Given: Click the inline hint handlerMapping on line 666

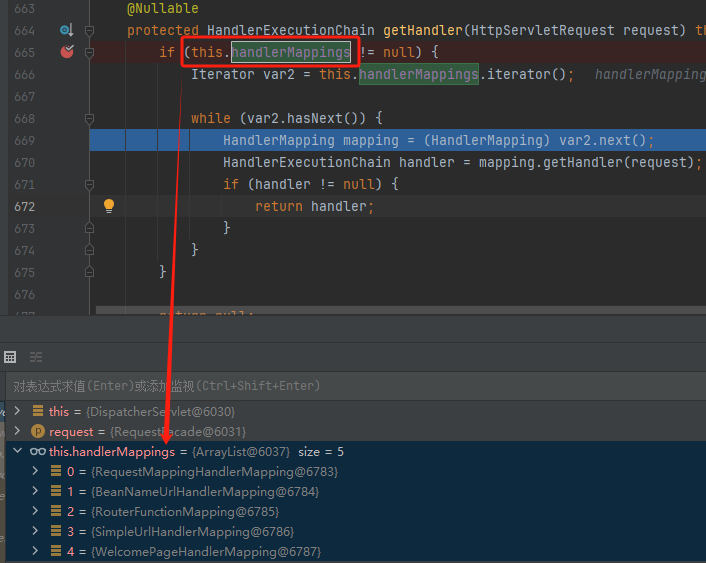Looking at the screenshot, I should (650, 74).
